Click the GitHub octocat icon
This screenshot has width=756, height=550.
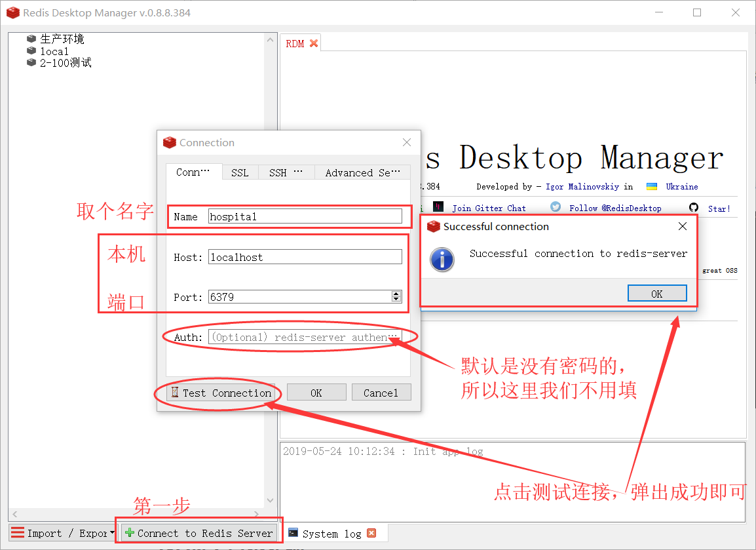(x=694, y=207)
